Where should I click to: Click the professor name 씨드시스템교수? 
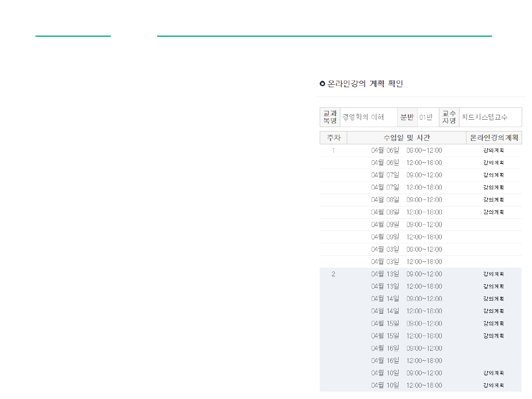coord(484,117)
